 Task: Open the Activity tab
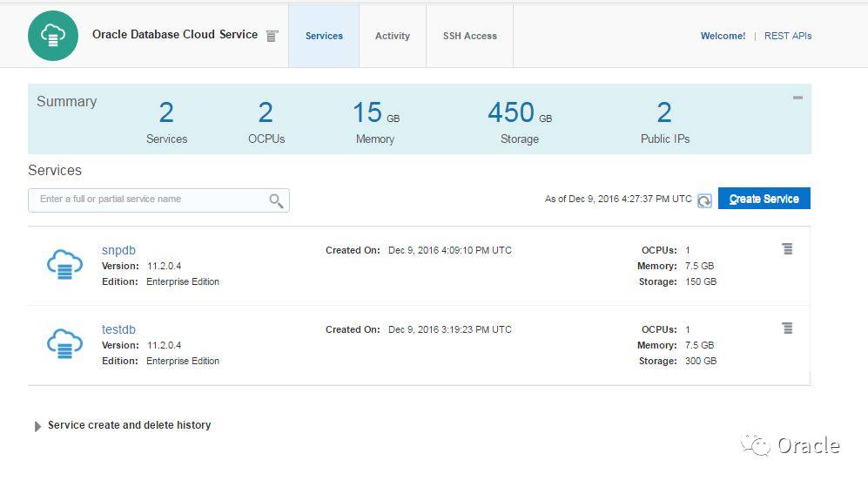pyautogui.click(x=393, y=36)
